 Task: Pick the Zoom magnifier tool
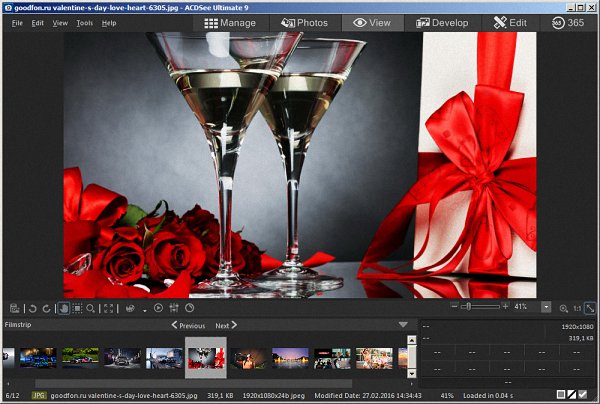90,308
